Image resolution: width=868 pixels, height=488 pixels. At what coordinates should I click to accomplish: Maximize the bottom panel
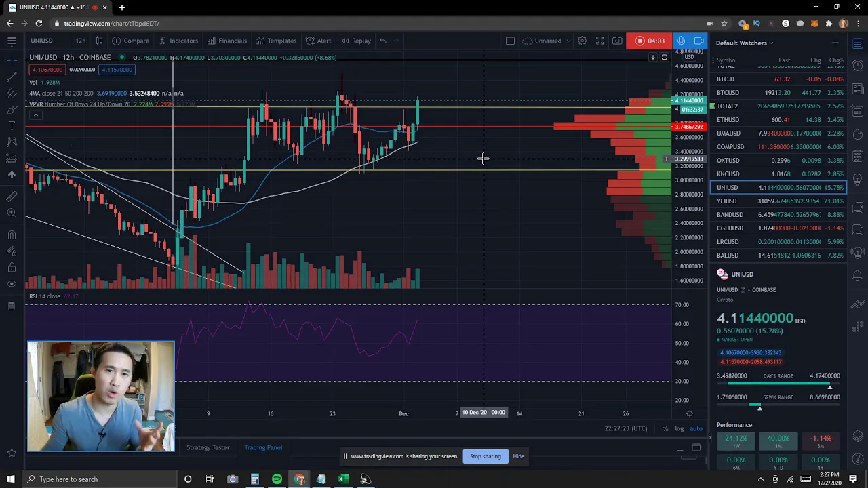[696, 447]
